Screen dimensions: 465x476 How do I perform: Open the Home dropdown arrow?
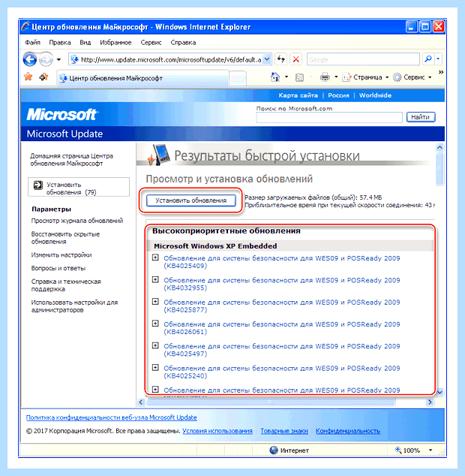click(286, 77)
